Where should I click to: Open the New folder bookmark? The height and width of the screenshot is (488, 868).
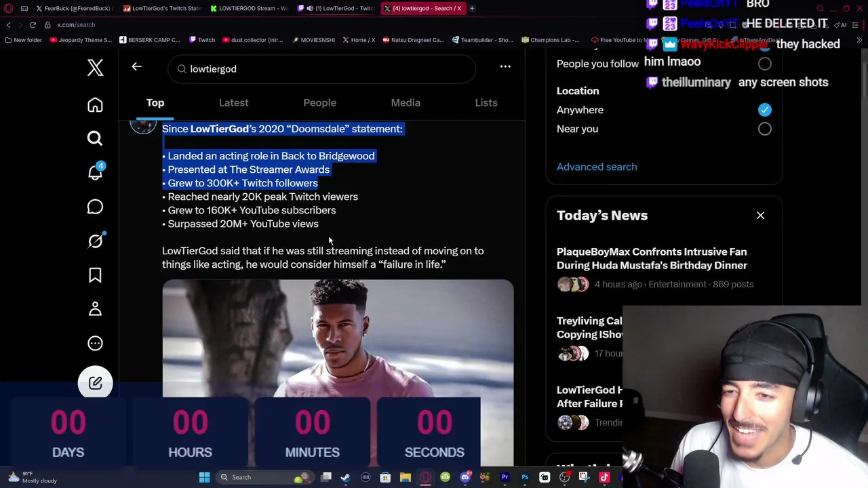coord(24,40)
